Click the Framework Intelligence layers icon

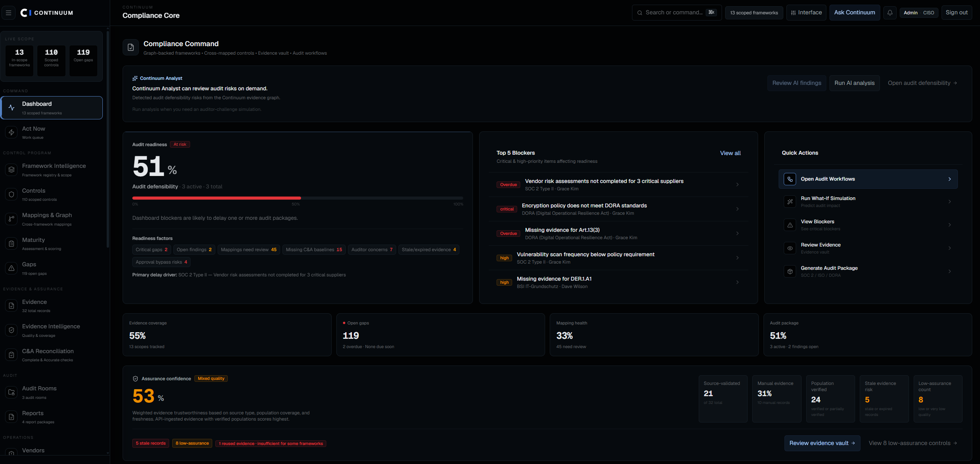(x=11, y=170)
